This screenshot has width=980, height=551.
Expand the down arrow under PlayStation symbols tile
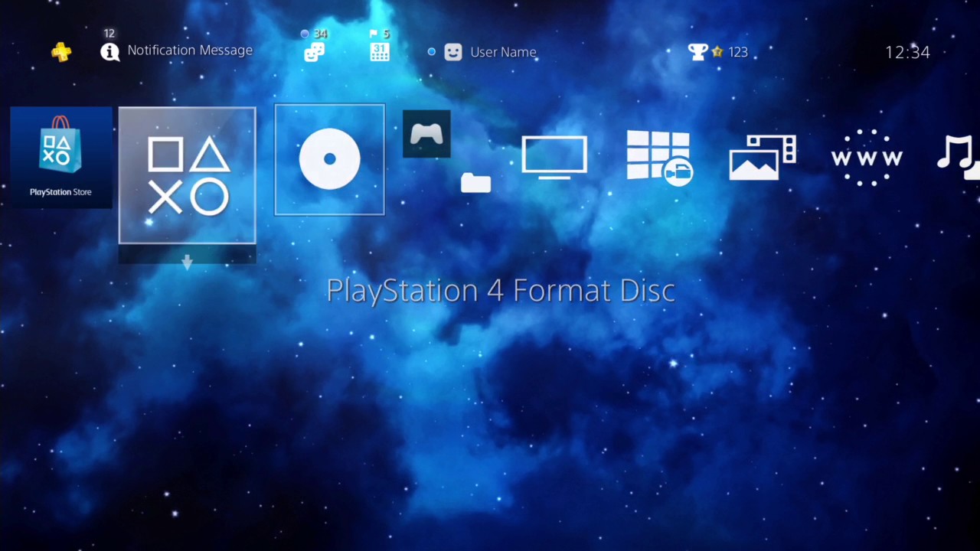187,262
